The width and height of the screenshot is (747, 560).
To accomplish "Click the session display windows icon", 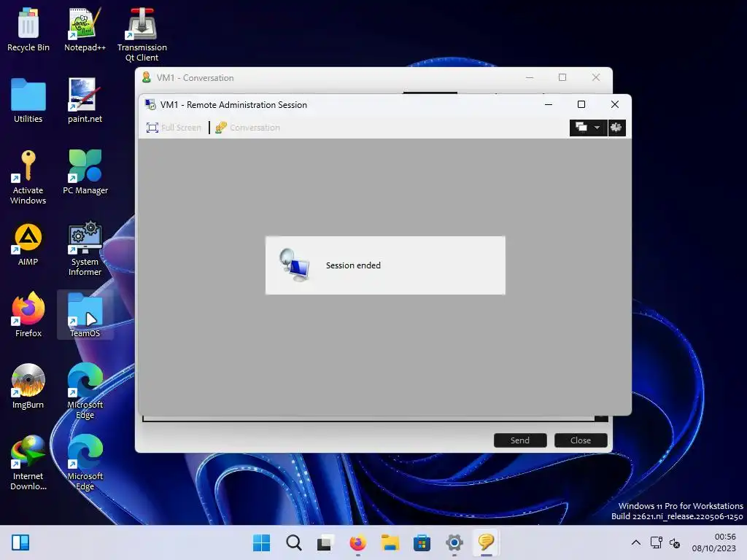I will [x=581, y=127].
